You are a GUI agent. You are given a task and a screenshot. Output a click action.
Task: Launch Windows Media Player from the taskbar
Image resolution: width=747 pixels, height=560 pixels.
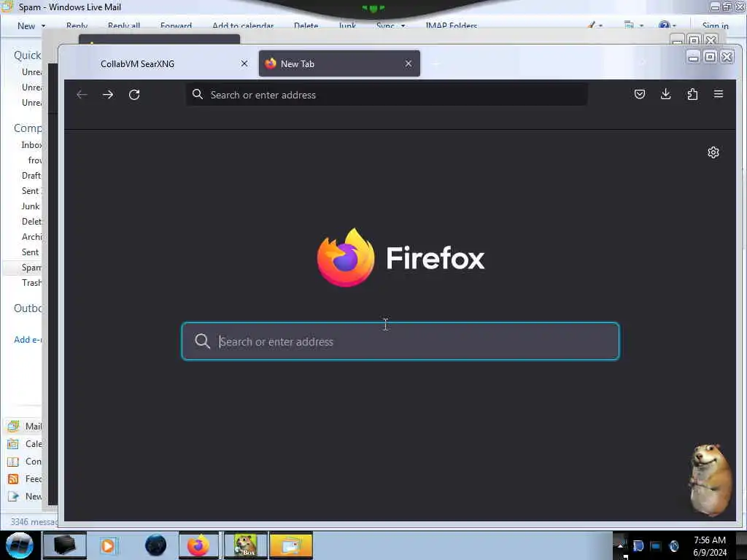point(108,545)
